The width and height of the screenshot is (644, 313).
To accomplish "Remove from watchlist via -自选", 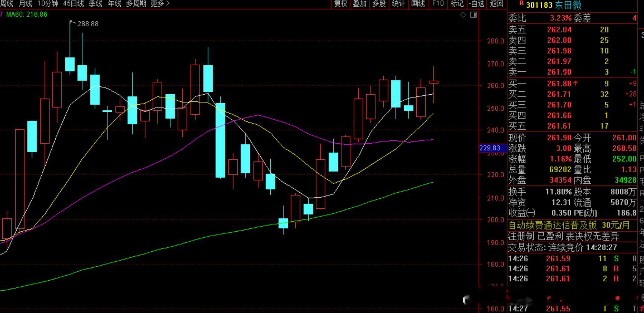I will click(x=477, y=4).
